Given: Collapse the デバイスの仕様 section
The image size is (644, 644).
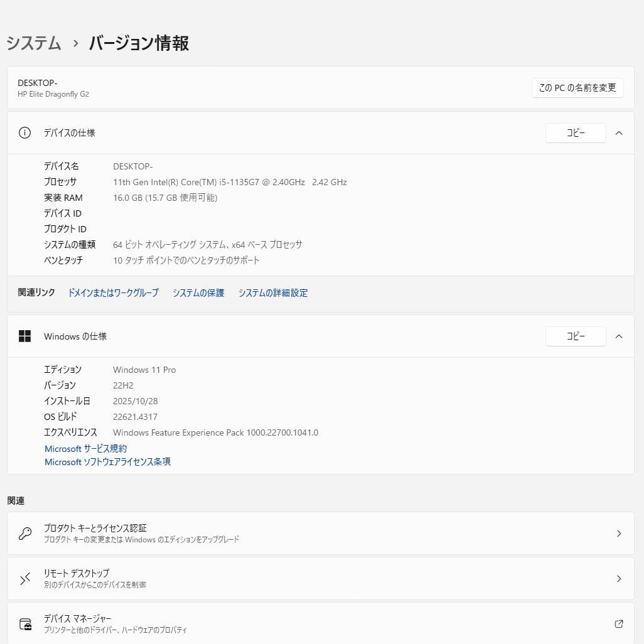Looking at the screenshot, I should coord(618,132).
